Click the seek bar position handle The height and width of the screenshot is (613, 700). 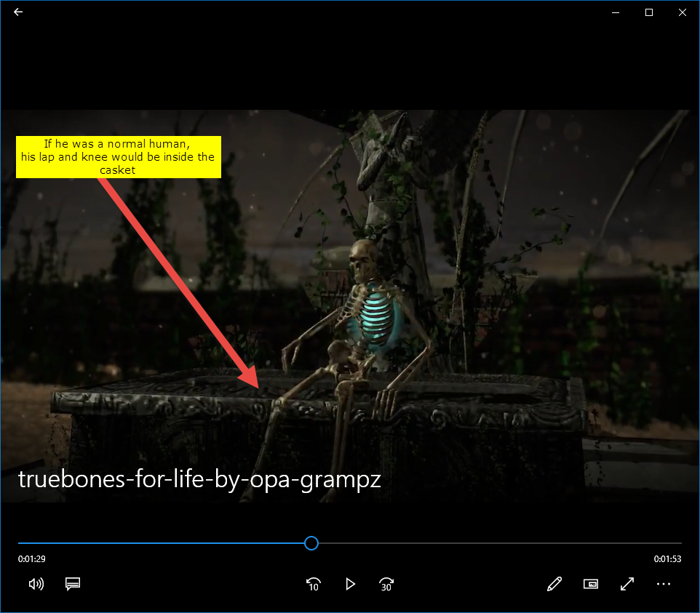311,543
